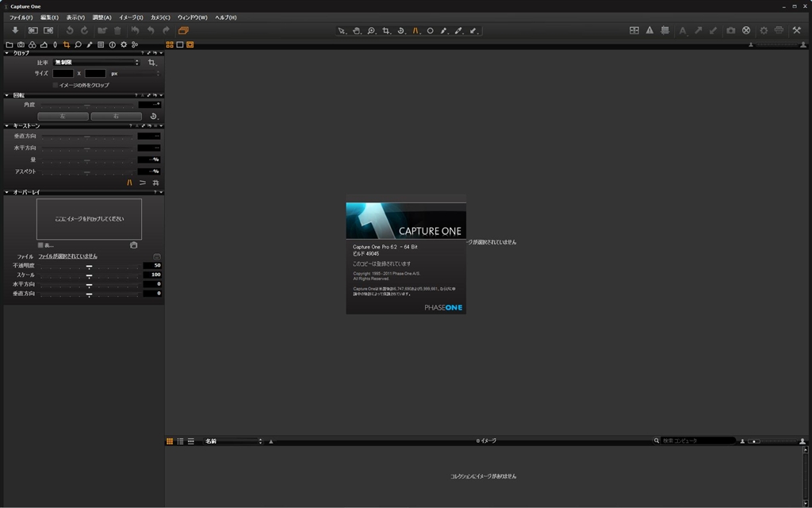Toggle single-image viewer mode
Image resolution: width=812 pixels, height=508 pixels.
180,45
